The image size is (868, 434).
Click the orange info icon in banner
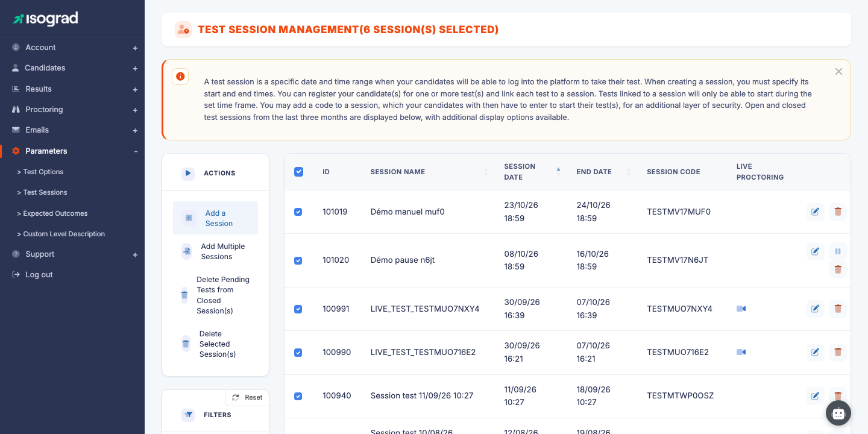[180, 77]
